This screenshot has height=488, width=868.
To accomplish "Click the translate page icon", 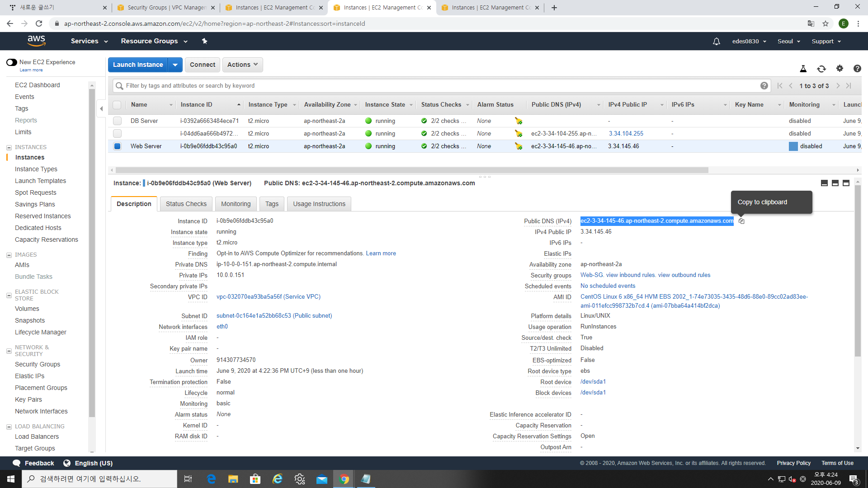I will (x=811, y=23).
